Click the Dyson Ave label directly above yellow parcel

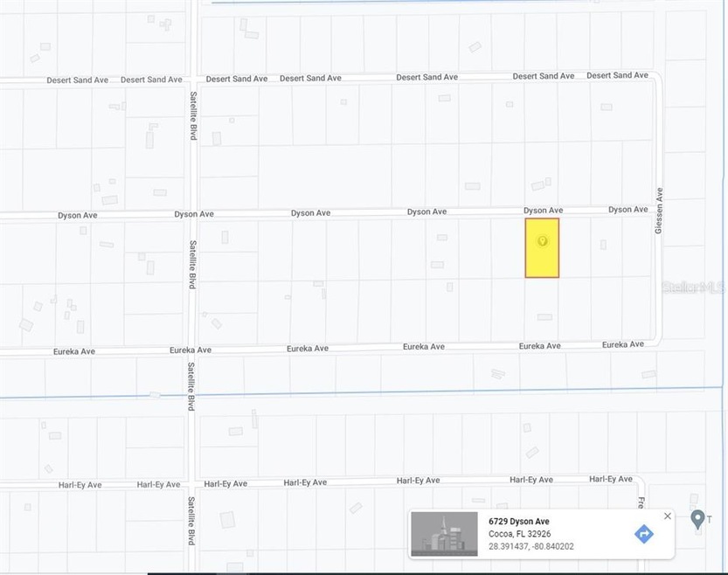click(544, 211)
